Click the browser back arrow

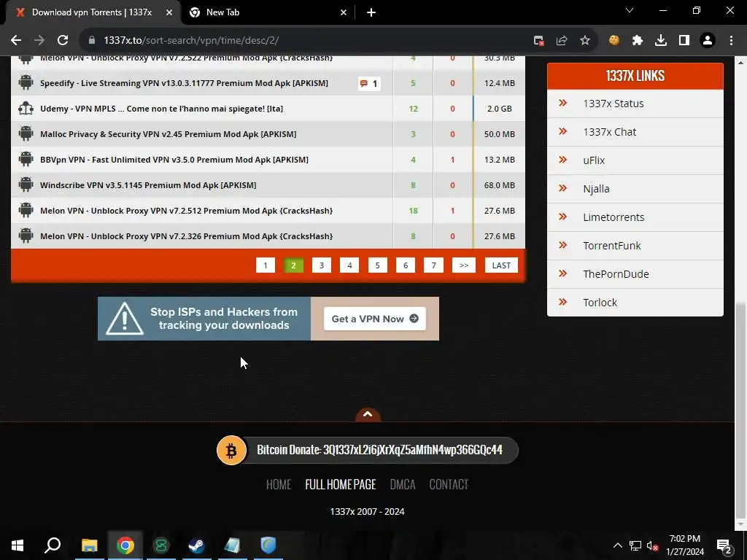(x=16, y=41)
